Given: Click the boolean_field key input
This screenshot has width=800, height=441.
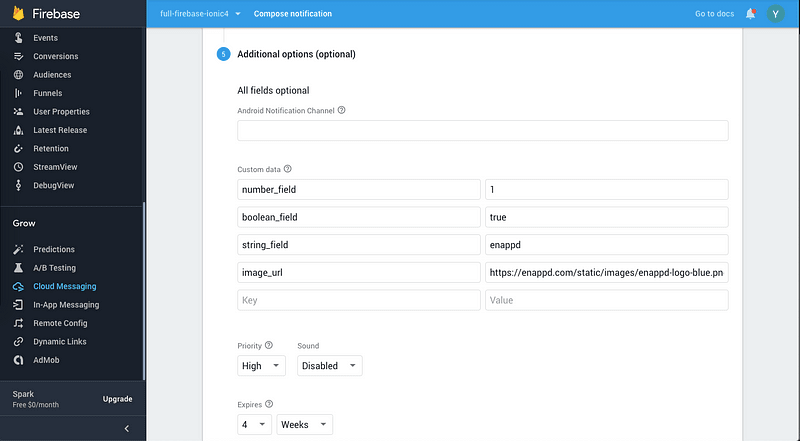Looking at the screenshot, I should tap(359, 217).
